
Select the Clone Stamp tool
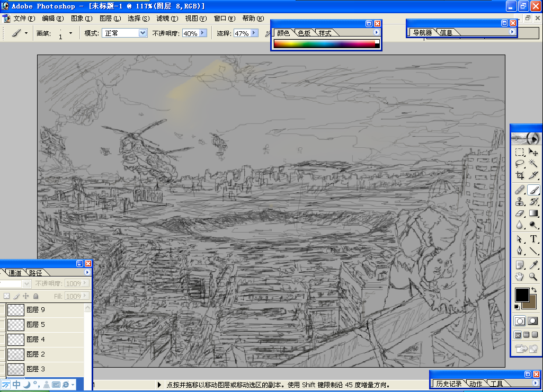520,201
